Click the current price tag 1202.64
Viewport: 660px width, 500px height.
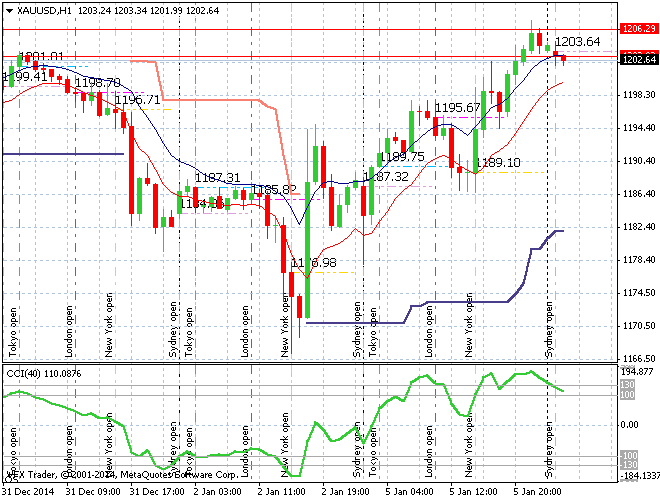pyautogui.click(x=637, y=60)
